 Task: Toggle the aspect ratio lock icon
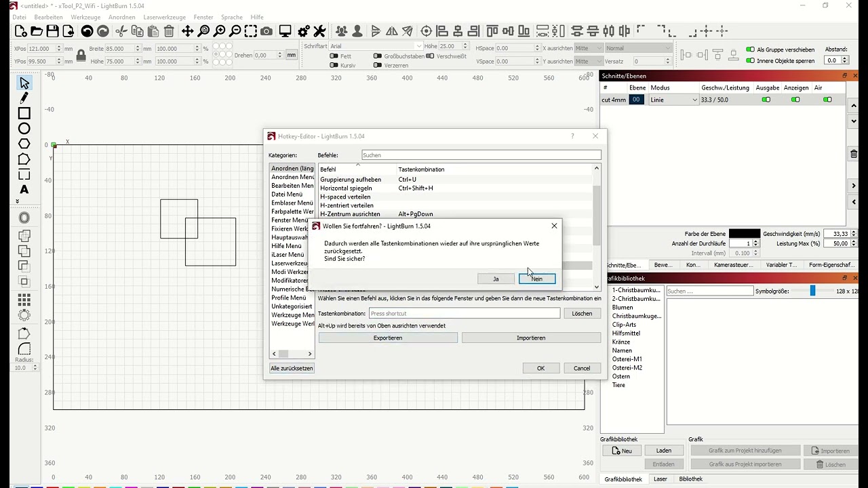pyautogui.click(x=81, y=55)
